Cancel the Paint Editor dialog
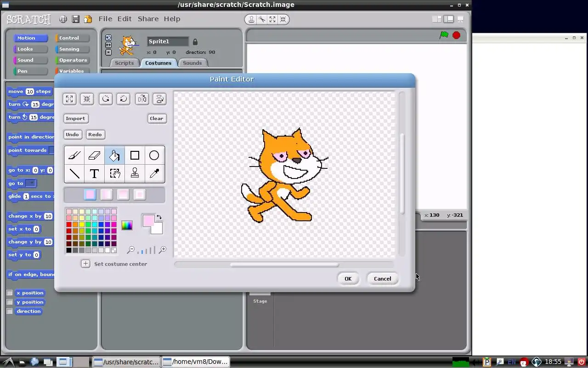 click(382, 279)
